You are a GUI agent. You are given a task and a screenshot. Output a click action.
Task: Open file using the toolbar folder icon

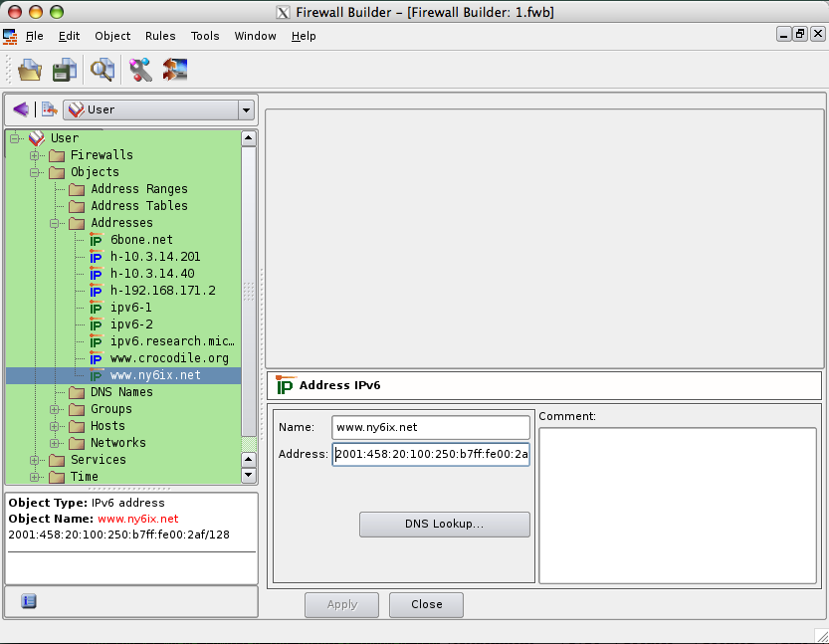click(30, 70)
